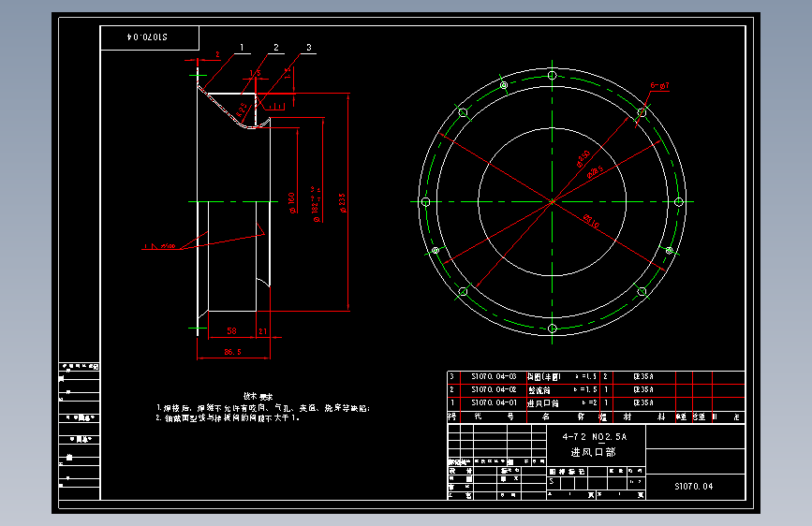Click the 材料 column header
This screenshot has height=526, width=812.
[644, 416]
